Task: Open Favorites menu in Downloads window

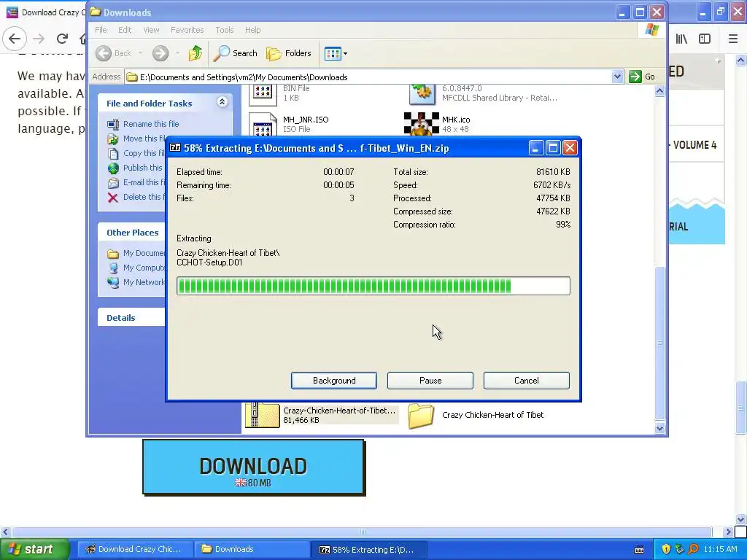Action: coord(187,30)
